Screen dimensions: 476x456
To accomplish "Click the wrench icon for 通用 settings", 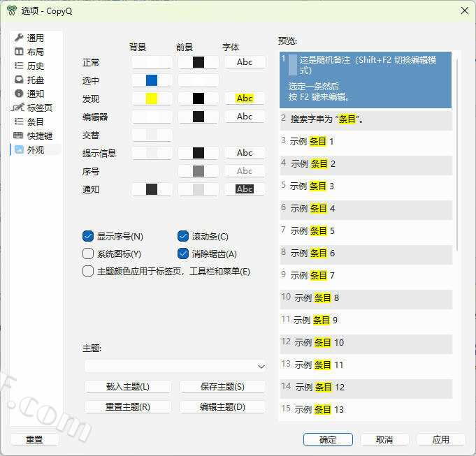I will 19,38.
